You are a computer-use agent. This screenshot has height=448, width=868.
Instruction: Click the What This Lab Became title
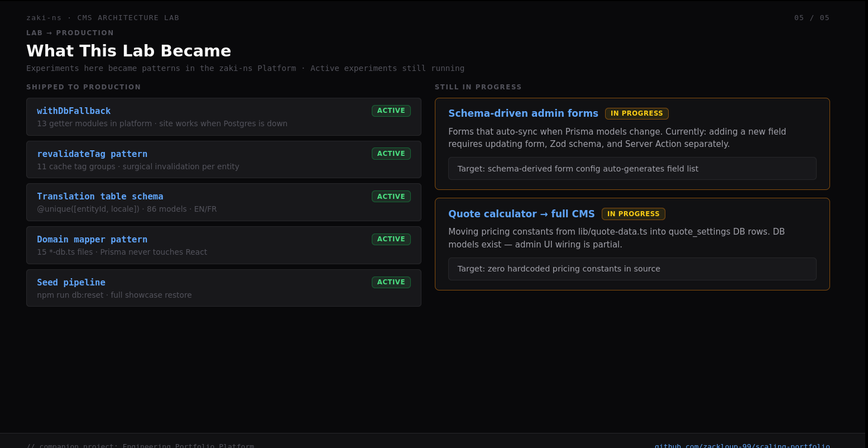128,51
